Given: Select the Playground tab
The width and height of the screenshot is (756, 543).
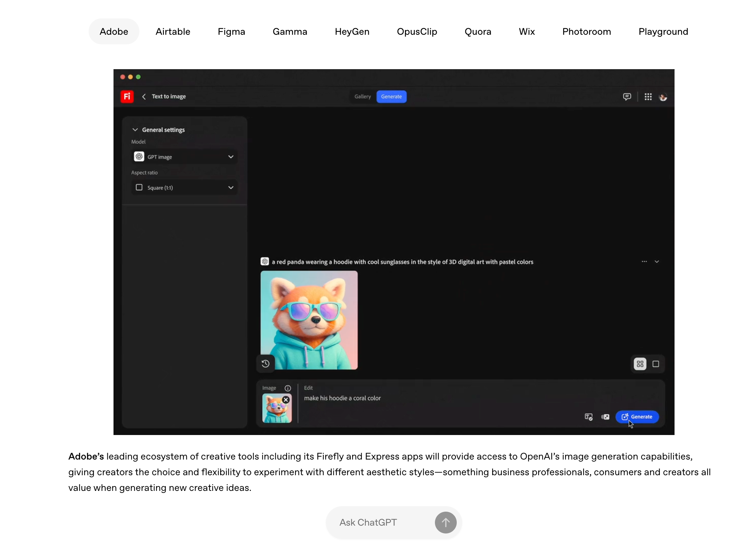Looking at the screenshot, I should point(663,32).
